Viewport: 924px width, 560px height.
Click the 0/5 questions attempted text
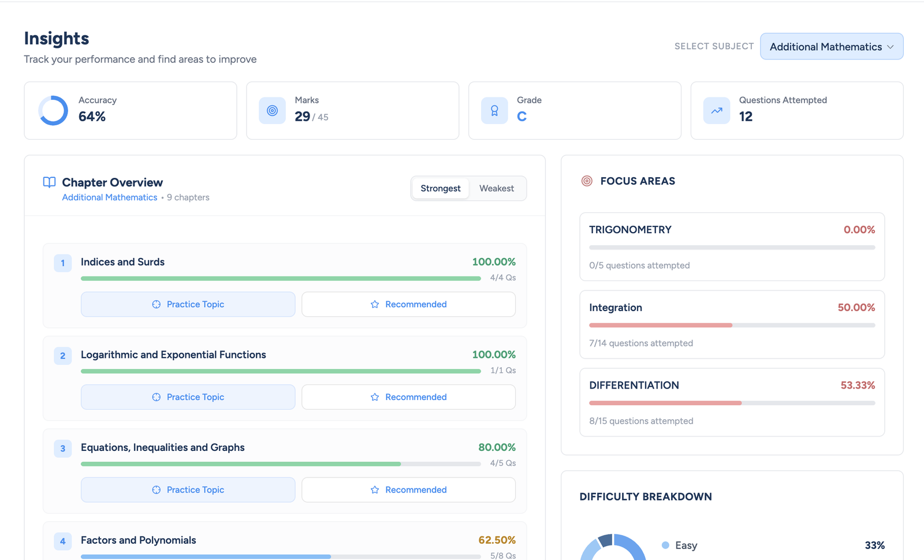point(639,266)
